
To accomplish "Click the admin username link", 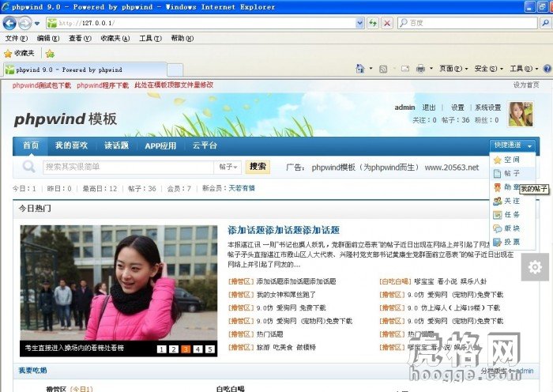I will [x=404, y=107].
